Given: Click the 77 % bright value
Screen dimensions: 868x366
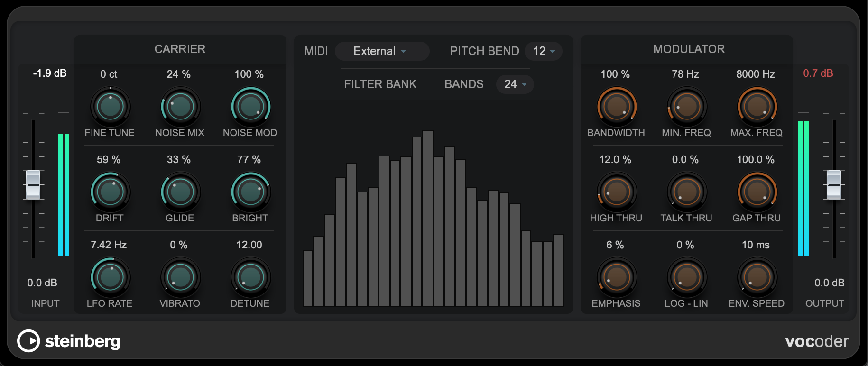Looking at the screenshot, I should click(249, 159).
